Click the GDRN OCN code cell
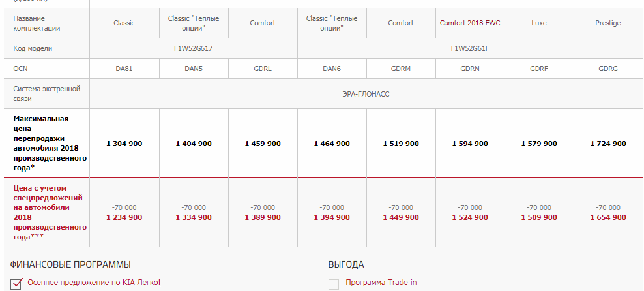The width and height of the screenshot is (644, 291). [470, 68]
